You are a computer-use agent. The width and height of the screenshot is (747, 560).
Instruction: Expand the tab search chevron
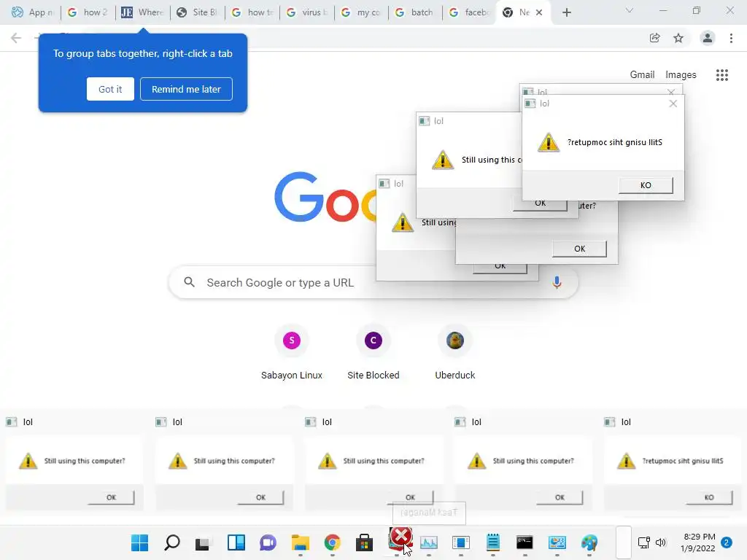[629, 10]
